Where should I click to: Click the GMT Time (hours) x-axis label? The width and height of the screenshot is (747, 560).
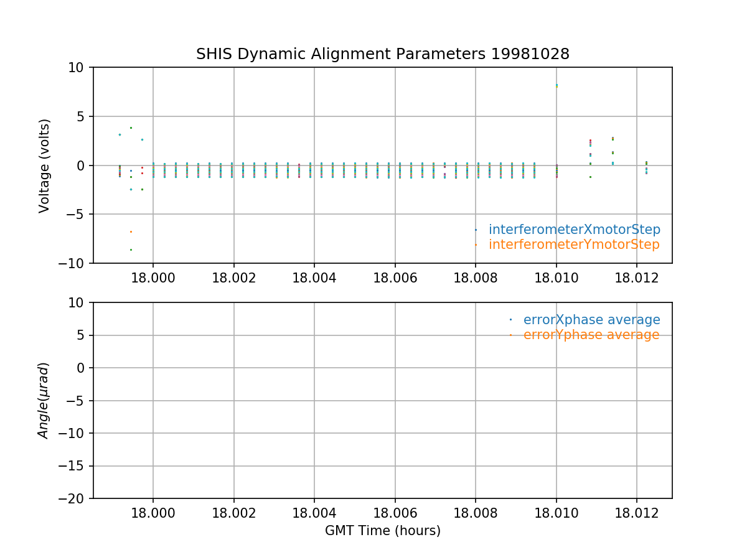click(x=382, y=531)
